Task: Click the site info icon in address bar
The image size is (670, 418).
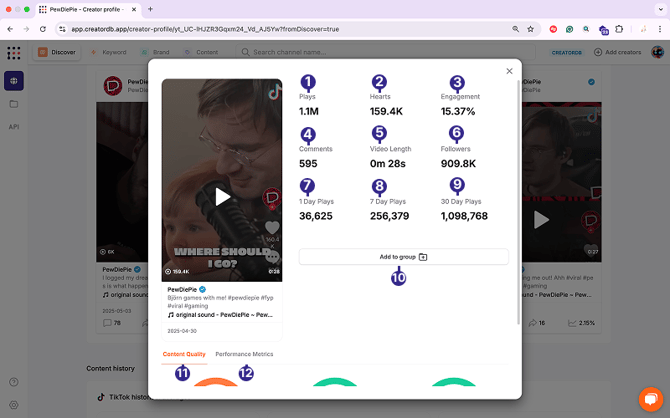Action: pos(62,29)
